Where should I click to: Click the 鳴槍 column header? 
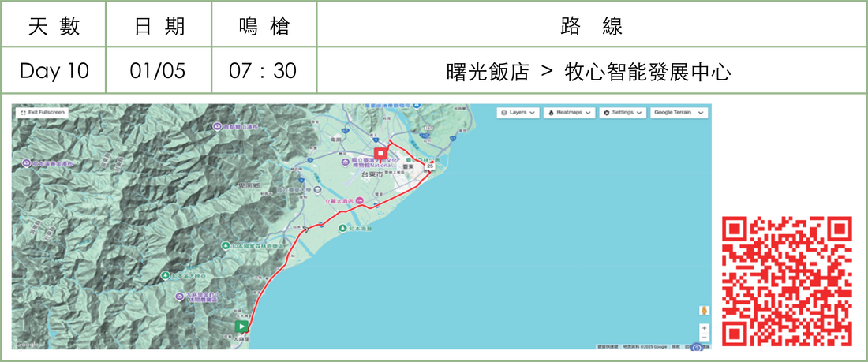tap(264, 25)
